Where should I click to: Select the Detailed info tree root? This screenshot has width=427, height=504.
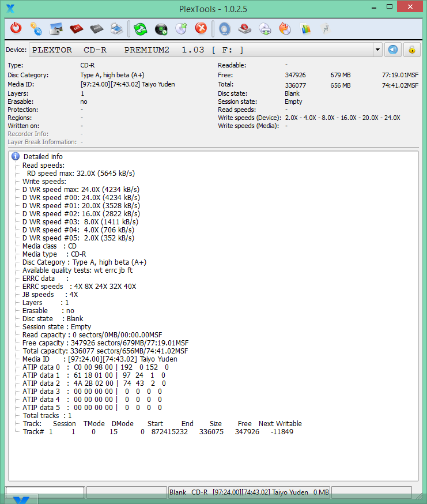tap(43, 156)
